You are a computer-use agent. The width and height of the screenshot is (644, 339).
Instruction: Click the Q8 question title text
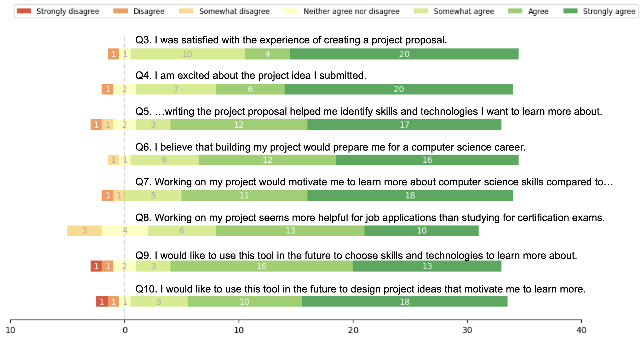click(370, 218)
